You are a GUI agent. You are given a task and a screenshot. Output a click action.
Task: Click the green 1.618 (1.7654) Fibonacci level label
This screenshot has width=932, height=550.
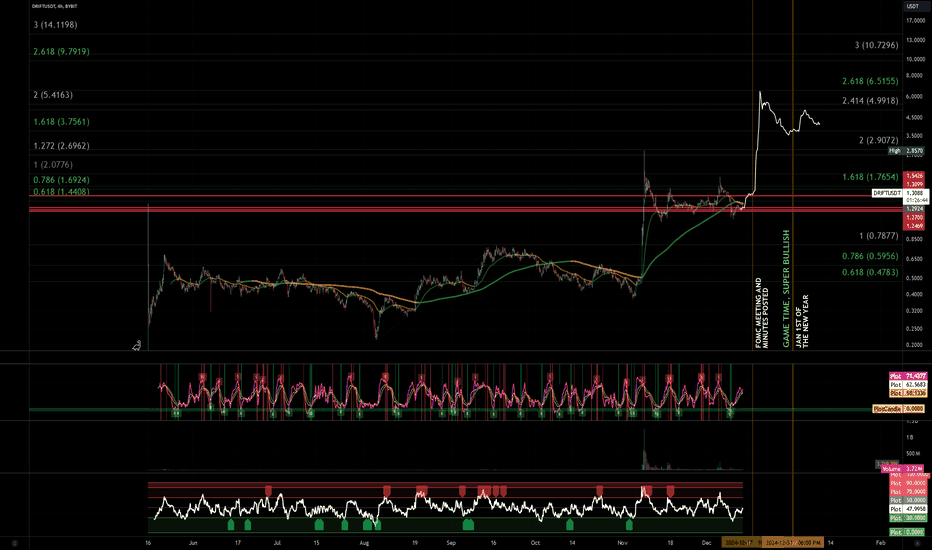[x=870, y=177]
